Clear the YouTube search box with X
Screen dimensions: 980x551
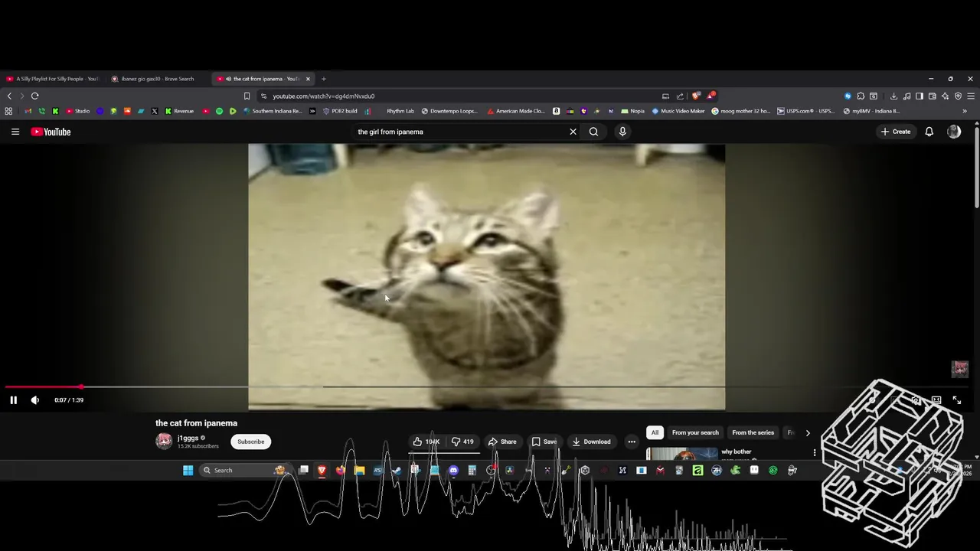coord(573,132)
